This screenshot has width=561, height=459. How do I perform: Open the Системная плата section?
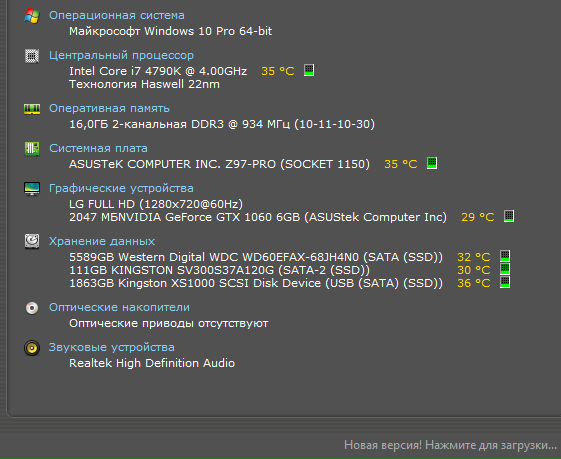pos(98,148)
